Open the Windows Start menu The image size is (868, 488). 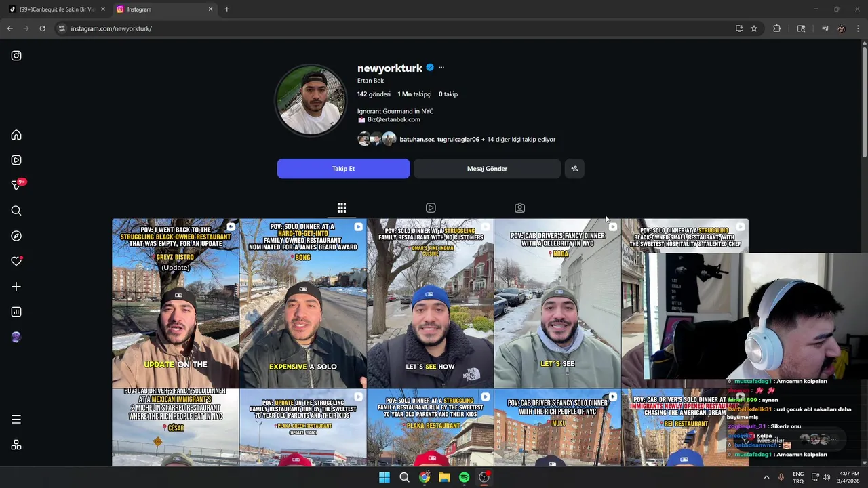(384, 477)
